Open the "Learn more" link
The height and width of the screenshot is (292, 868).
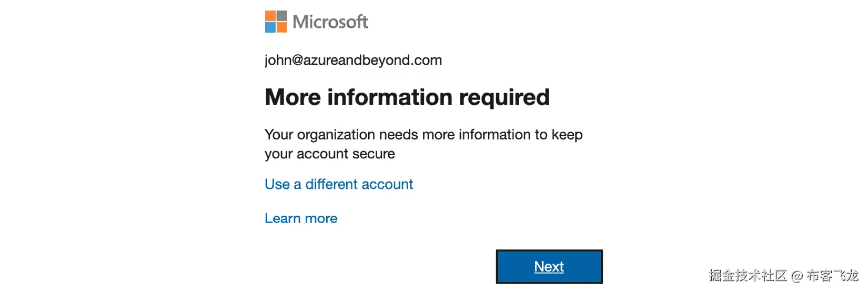click(x=301, y=218)
